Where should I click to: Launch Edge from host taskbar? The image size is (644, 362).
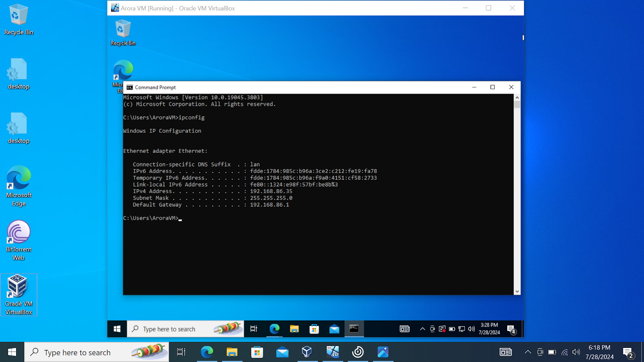pyautogui.click(x=206, y=352)
